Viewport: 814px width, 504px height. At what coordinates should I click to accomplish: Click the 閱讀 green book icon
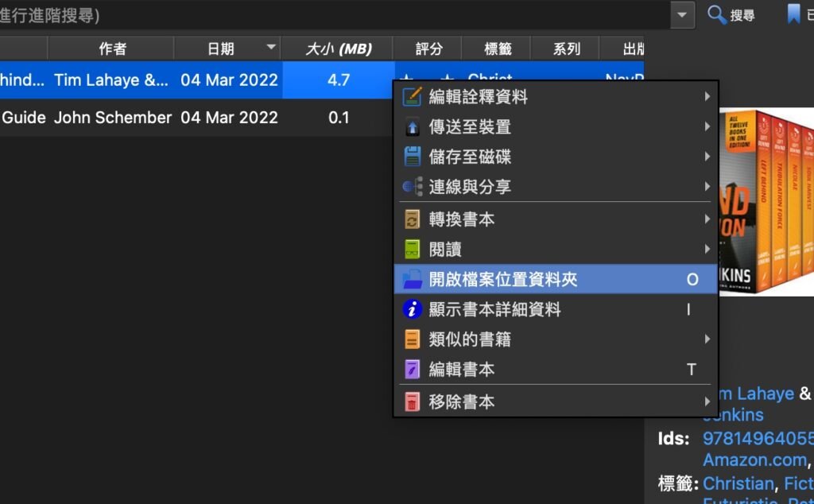click(x=412, y=250)
